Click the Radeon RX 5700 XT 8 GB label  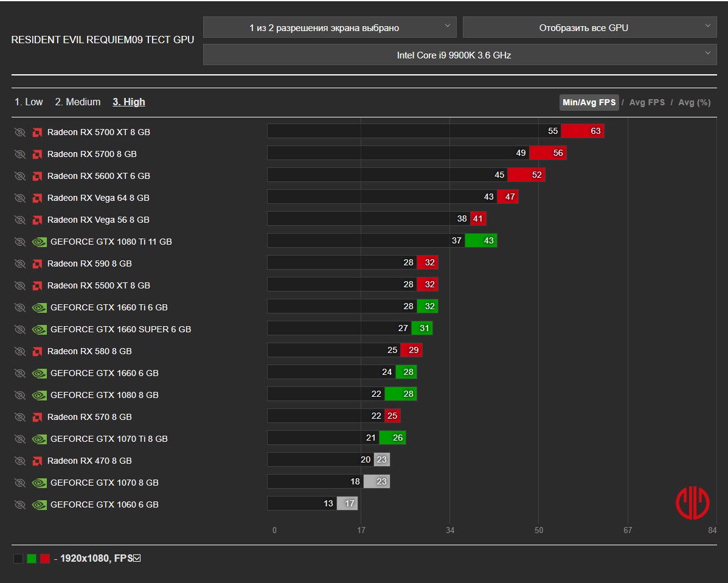pos(99,133)
